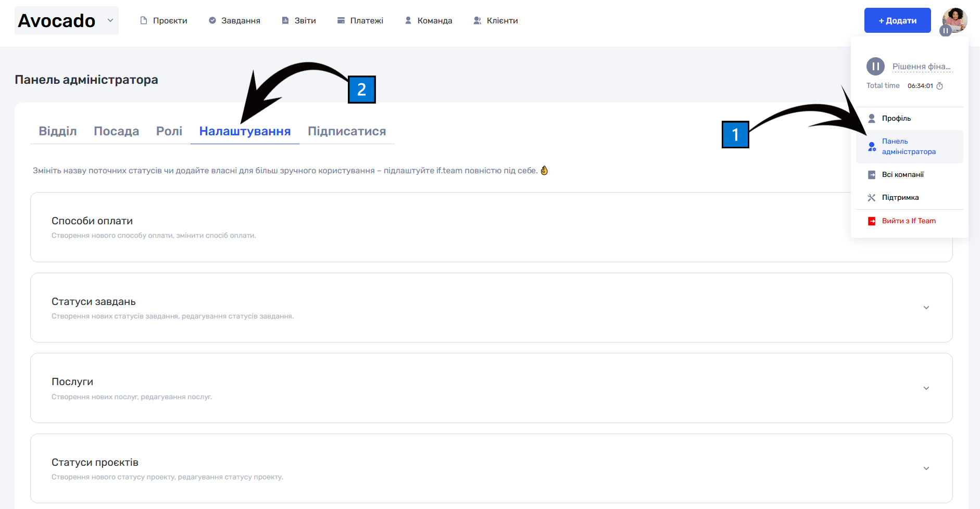Switch to the Відділ tab
Image resolution: width=980 pixels, height=509 pixels.
click(x=58, y=131)
